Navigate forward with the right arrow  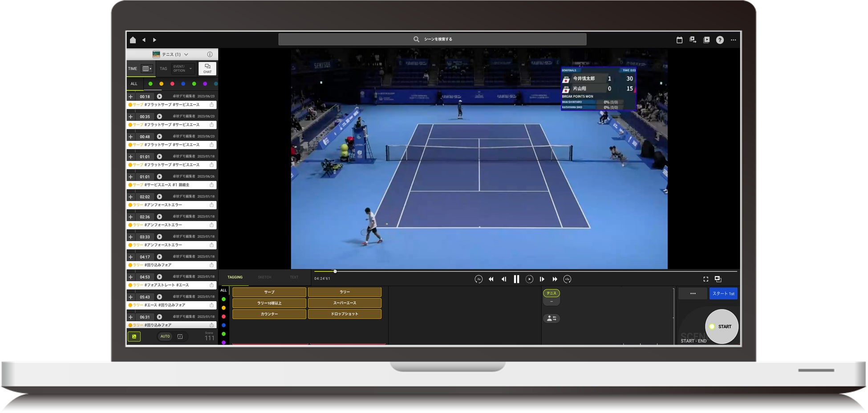tap(154, 40)
